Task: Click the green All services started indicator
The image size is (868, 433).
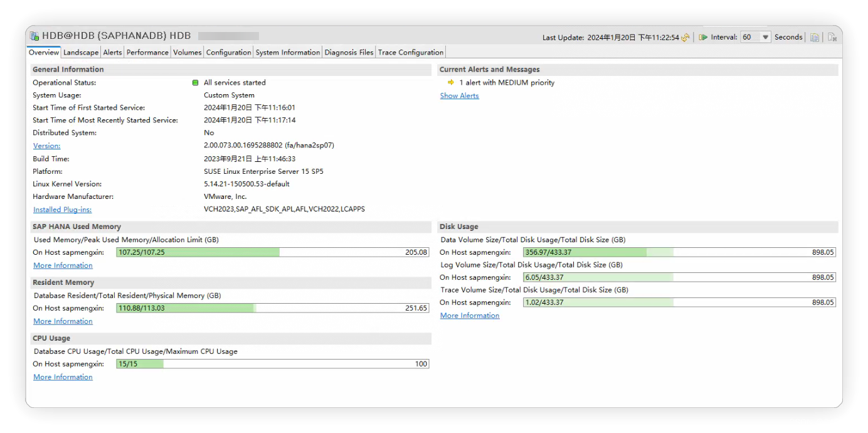Action: click(x=196, y=83)
